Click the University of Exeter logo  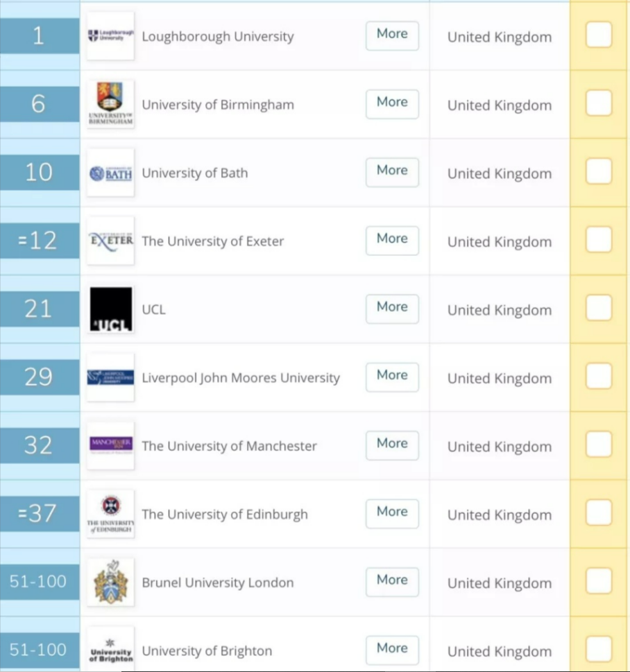(110, 241)
